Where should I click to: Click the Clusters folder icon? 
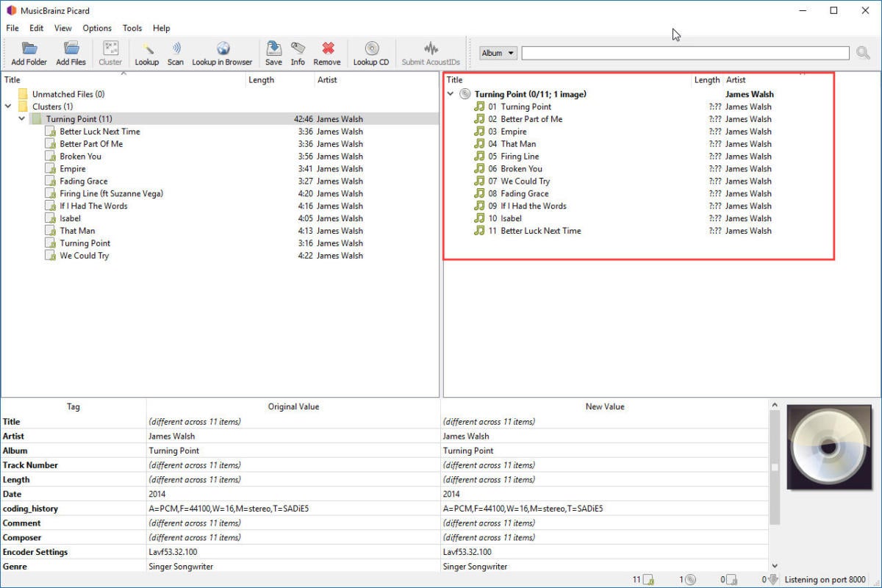click(24, 107)
